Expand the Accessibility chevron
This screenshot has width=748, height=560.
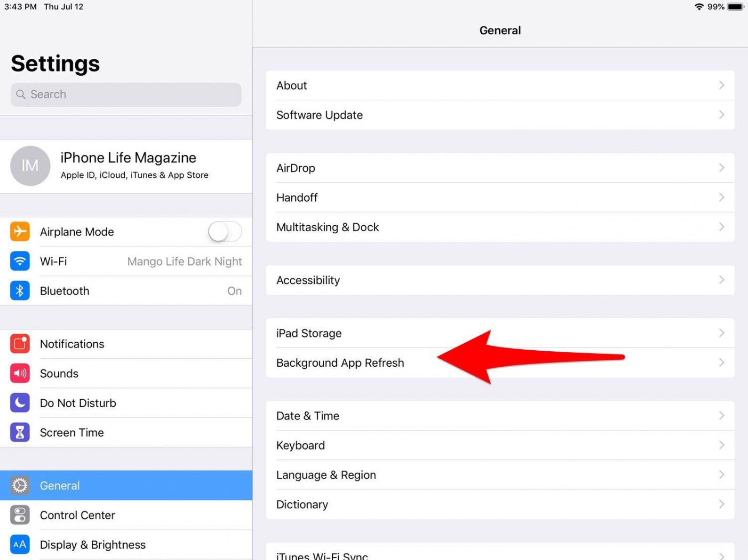tap(721, 280)
